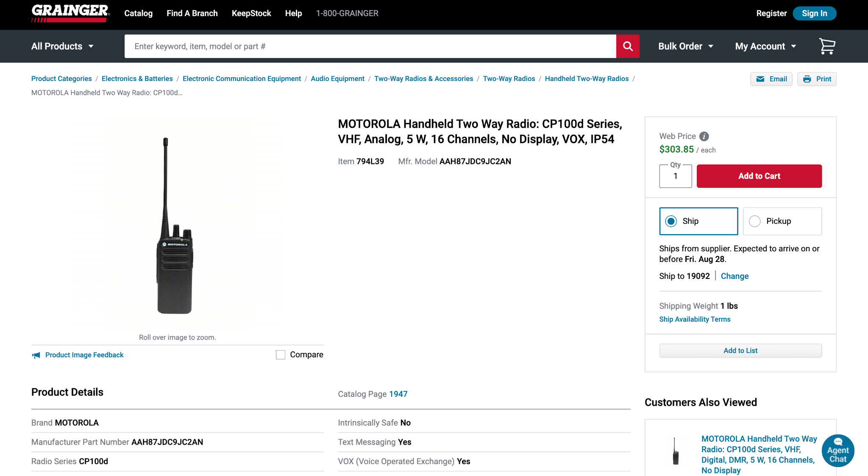The image size is (868, 476).
Task: Click the Shipping Weight 1 lbs text
Action: (x=698, y=306)
